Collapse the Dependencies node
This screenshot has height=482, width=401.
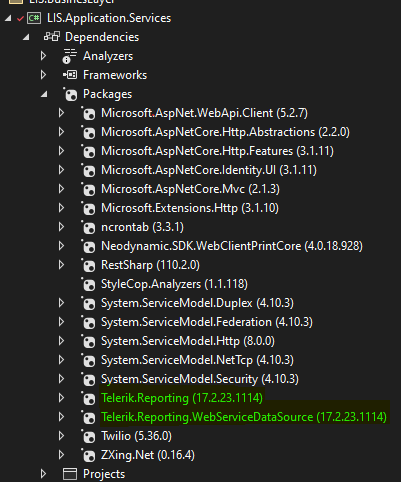coord(26,37)
